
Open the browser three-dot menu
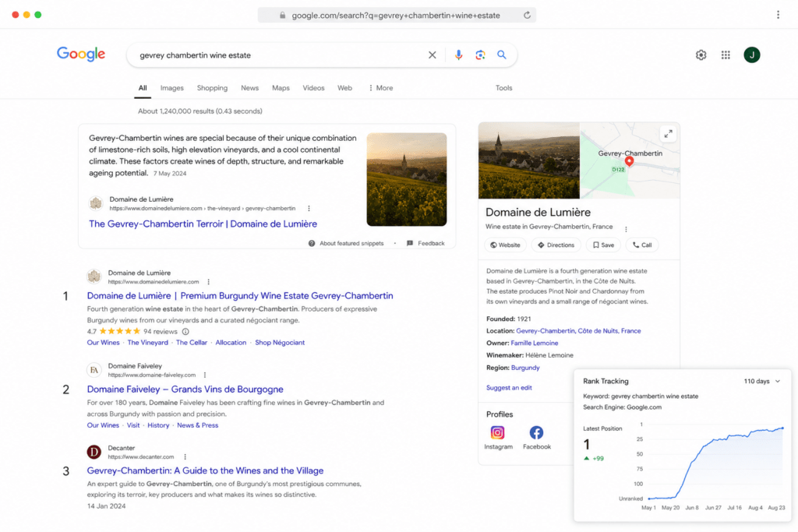tap(778, 15)
